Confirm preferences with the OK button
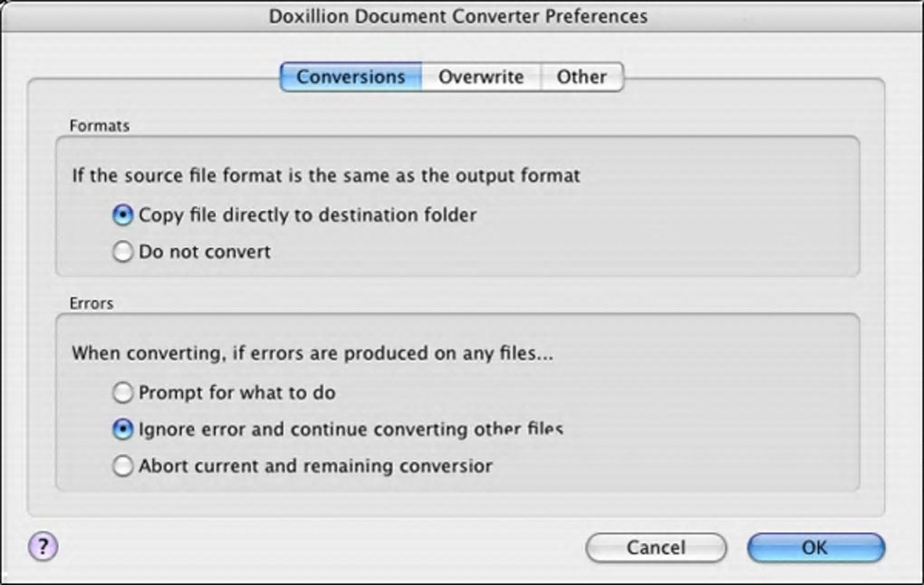The image size is (924, 585). (815, 547)
